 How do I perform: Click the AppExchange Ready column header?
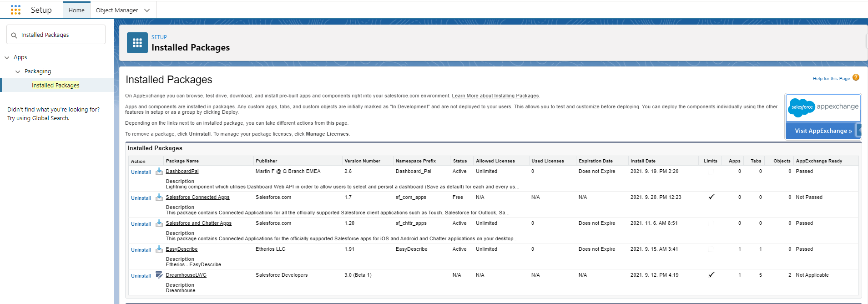[819, 161]
